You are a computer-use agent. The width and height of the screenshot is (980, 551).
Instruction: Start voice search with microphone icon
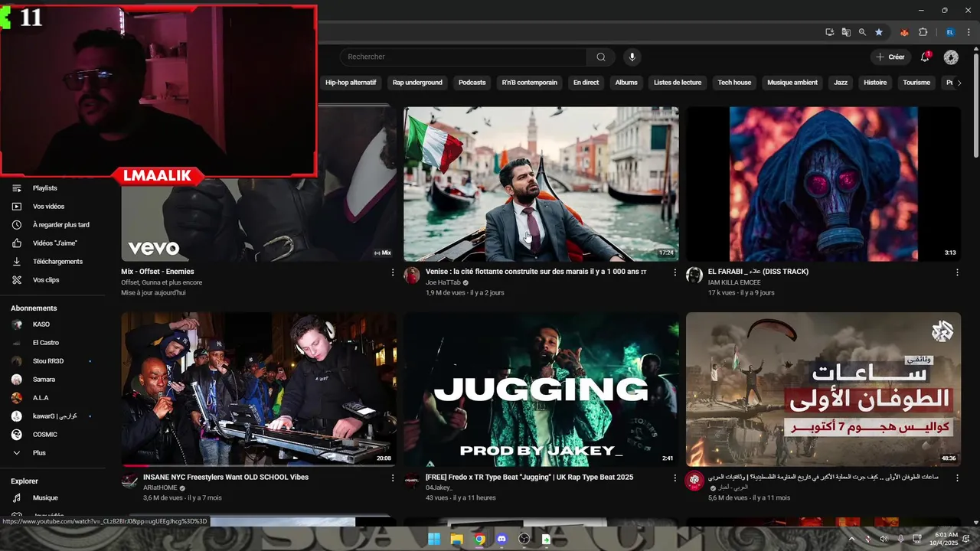[632, 57]
